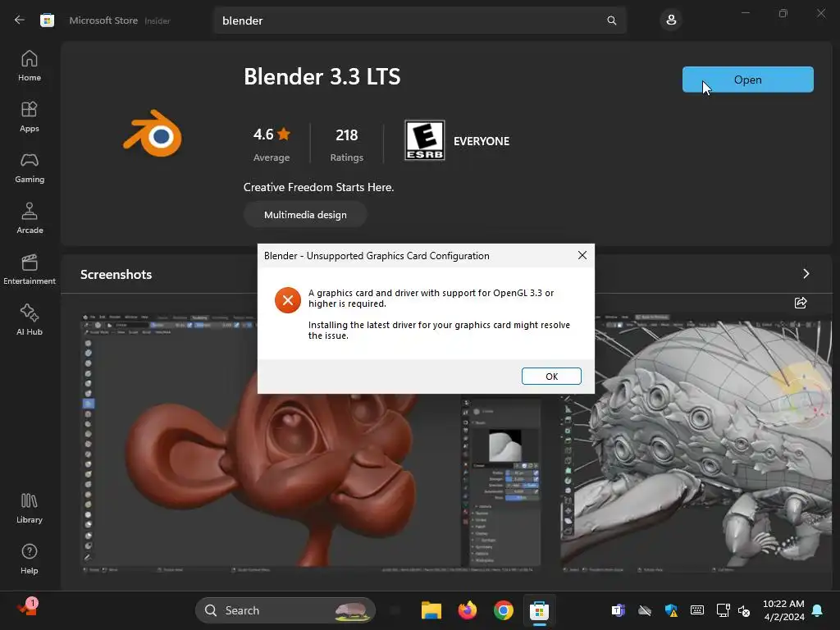Click the touch keyboard tray icon
840x630 pixels.
tap(697, 609)
